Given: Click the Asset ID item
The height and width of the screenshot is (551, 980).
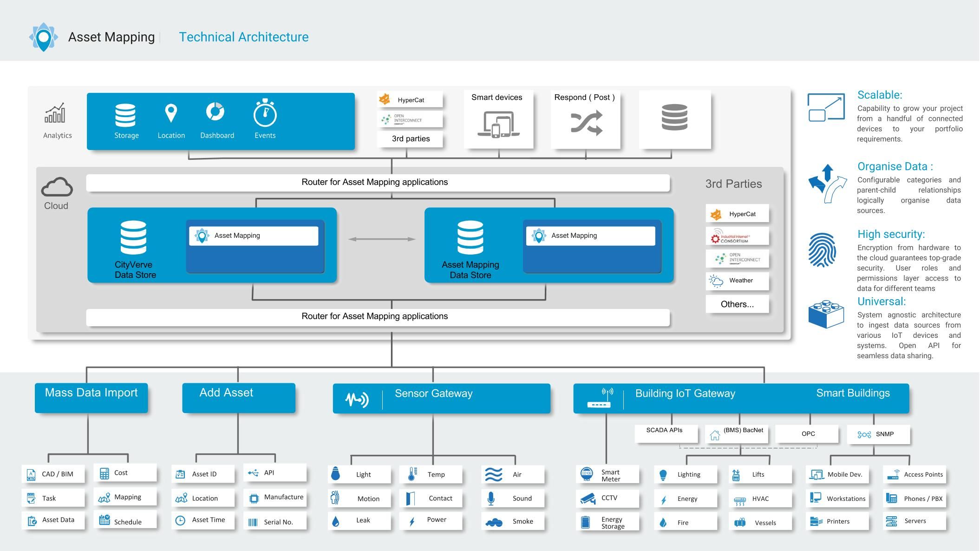Looking at the screenshot, I should pos(203,474).
